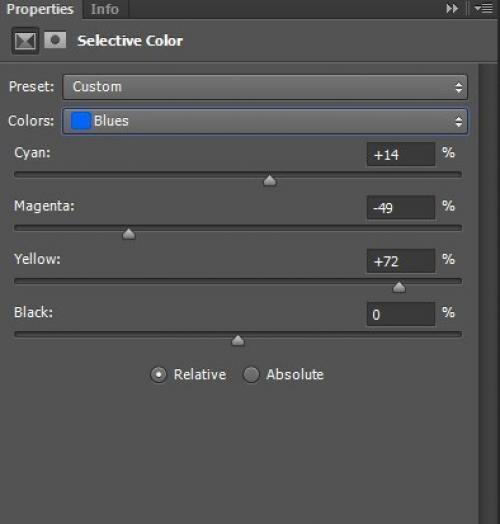
Task: Click the Magenta value field showing -49
Action: (401, 208)
